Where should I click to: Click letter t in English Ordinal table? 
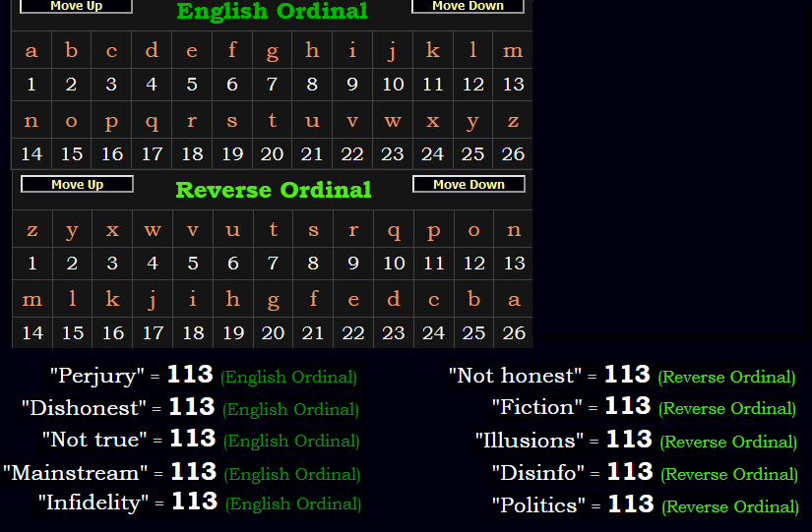coord(273,120)
